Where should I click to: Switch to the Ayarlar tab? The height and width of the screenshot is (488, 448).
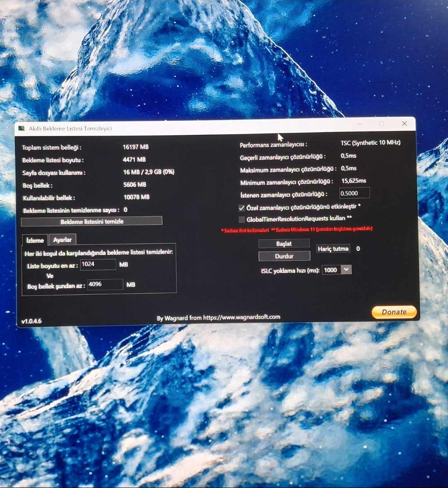point(63,240)
